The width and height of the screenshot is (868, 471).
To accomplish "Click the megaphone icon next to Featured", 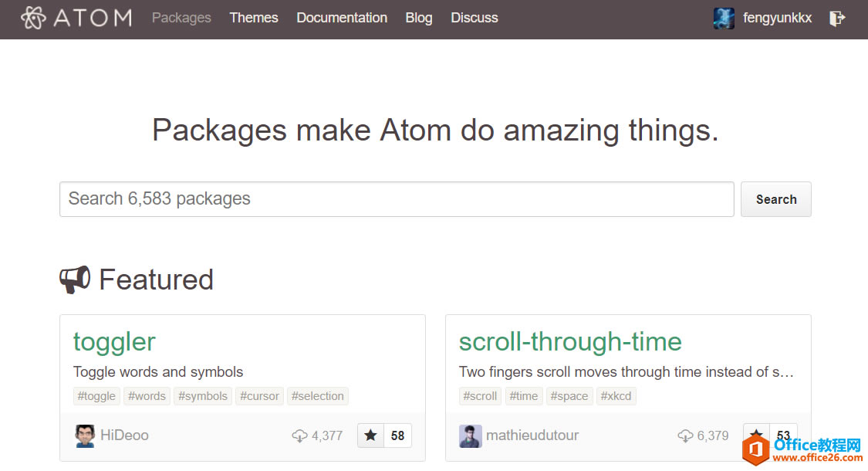I will [x=75, y=280].
